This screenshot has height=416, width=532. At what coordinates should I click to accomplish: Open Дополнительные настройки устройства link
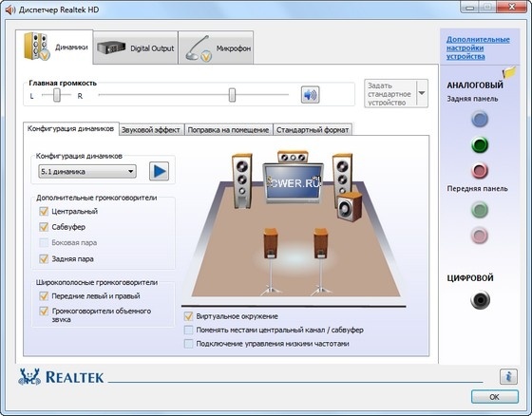click(x=478, y=47)
